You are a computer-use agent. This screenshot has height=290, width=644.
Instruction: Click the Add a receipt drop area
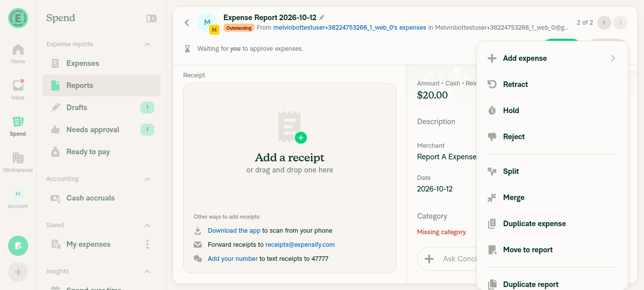point(290,178)
